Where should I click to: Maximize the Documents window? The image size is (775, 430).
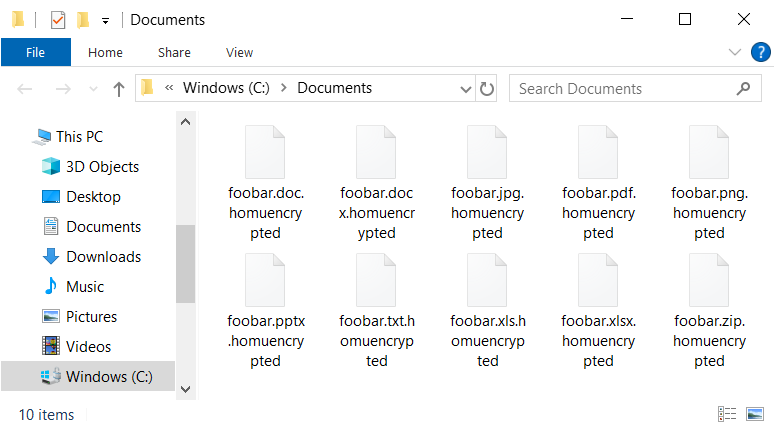(x=685, y=19)
